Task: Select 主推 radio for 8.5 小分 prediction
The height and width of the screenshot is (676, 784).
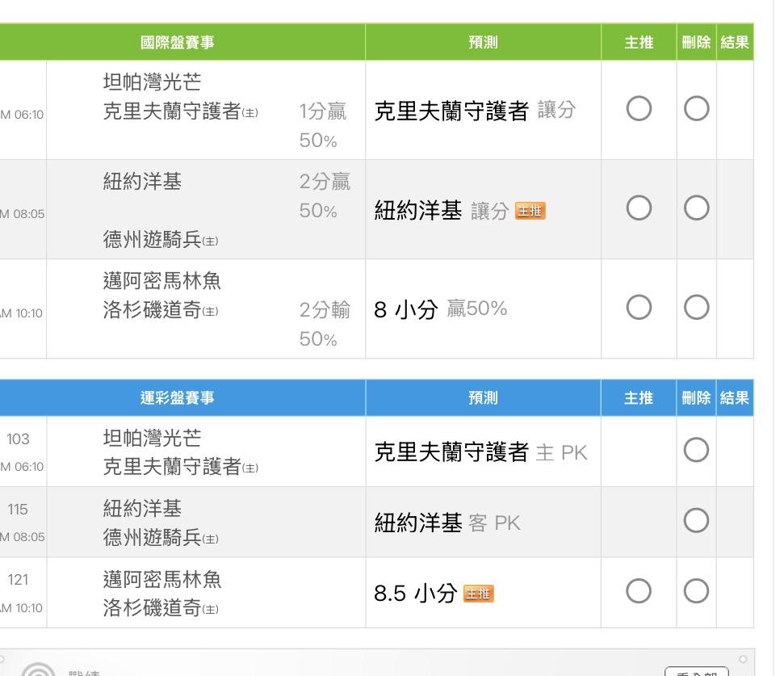Action: [638, 592]
